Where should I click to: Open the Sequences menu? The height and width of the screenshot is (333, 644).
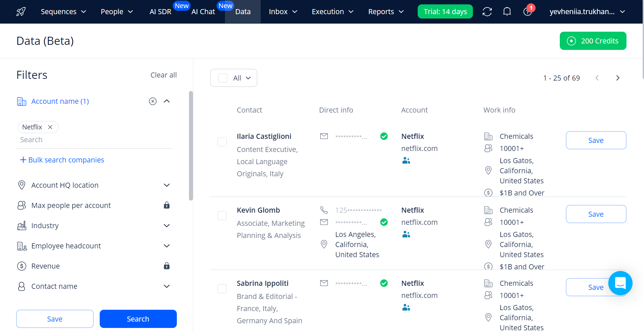63,12
